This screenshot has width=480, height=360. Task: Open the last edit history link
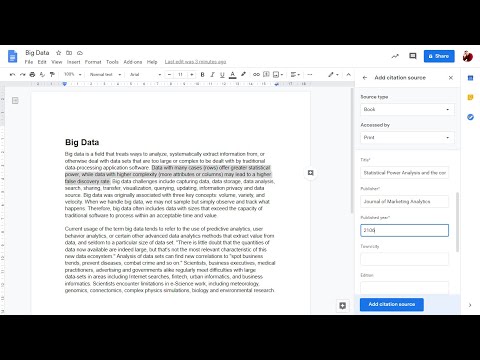click(x=195, y=62)
